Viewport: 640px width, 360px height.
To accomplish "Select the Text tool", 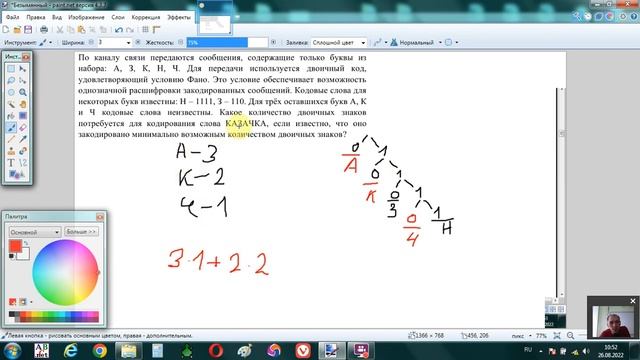I will tap(11, 163).
